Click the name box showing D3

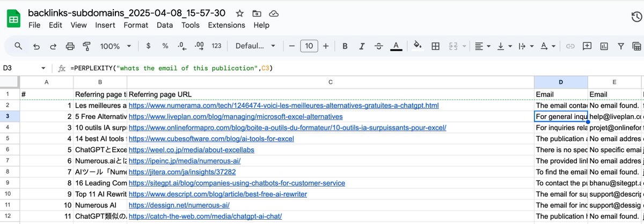tap(19, 69)
